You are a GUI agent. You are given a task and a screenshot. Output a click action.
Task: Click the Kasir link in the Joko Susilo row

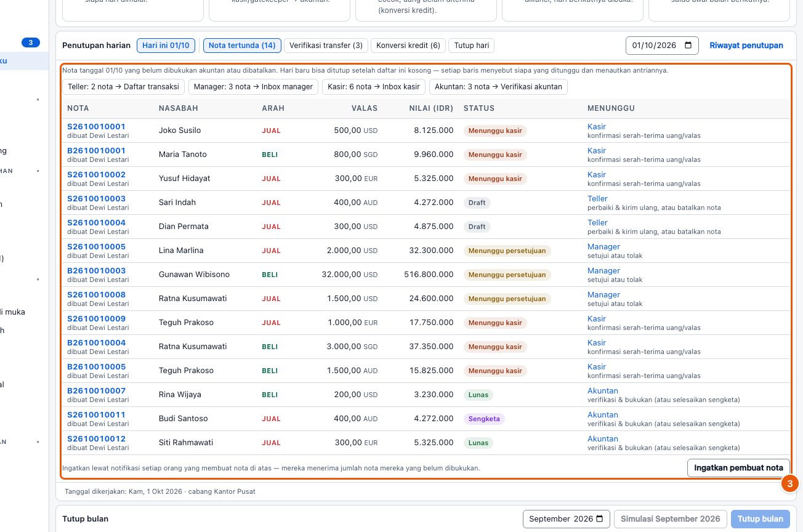click(x=597, y=127)
